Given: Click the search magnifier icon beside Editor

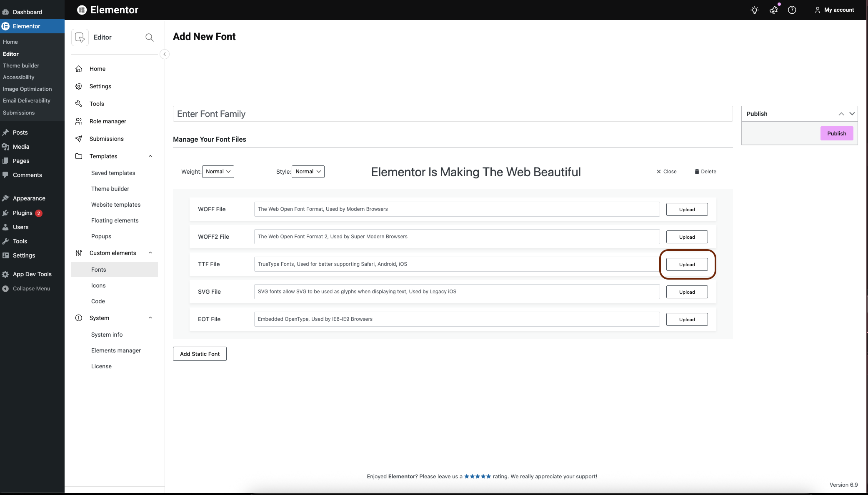Looking at the screenshot, I should [x=150, y=37].
